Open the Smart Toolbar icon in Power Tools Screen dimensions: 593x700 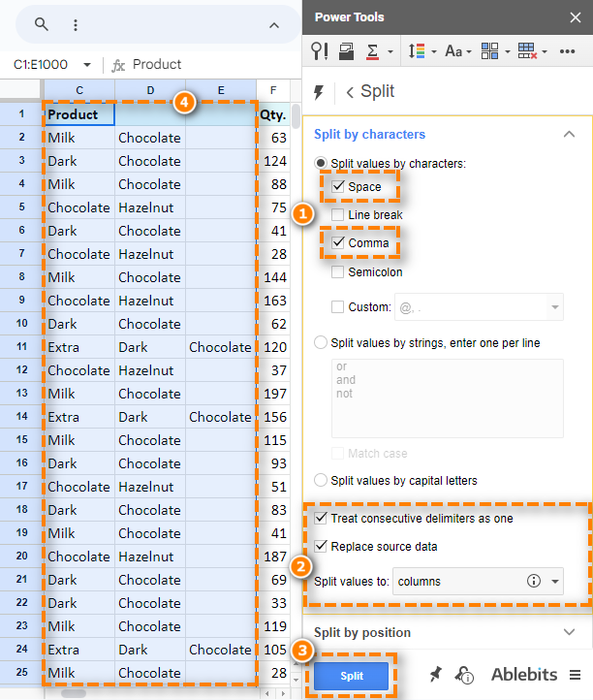point(320,51)
